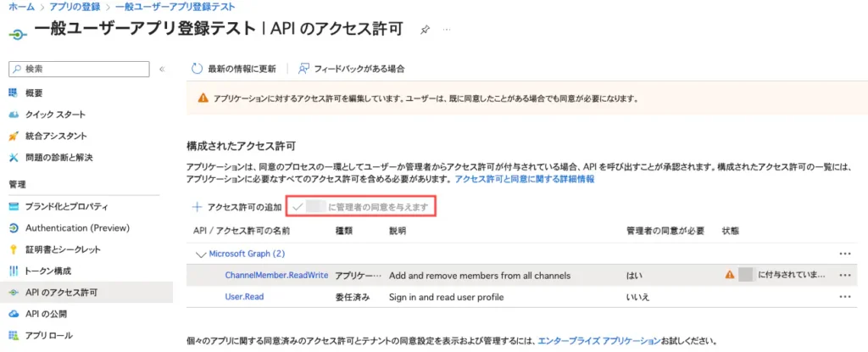
Task: Click the plus icon for アクセス許可の追加
Action: tap(197, 207)
